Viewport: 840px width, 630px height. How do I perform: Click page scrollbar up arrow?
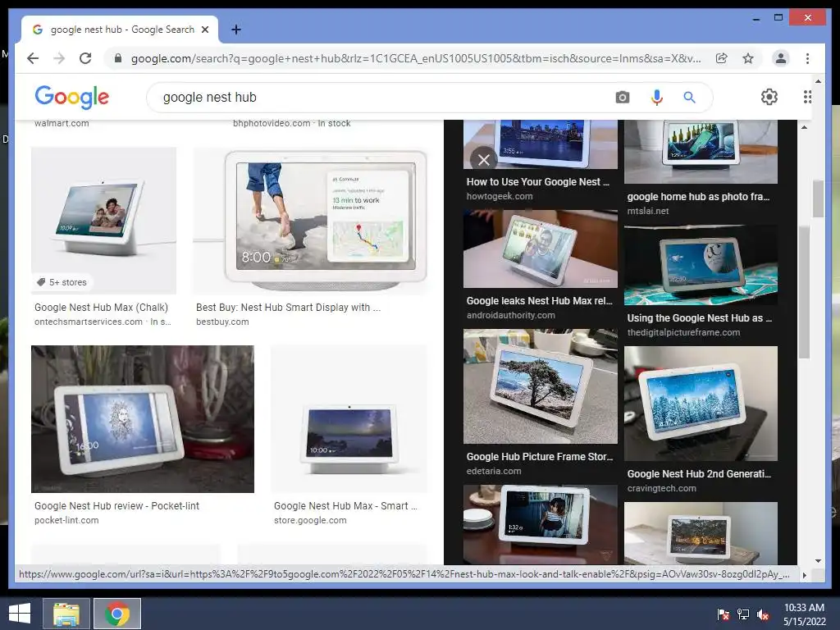[818, 81]
